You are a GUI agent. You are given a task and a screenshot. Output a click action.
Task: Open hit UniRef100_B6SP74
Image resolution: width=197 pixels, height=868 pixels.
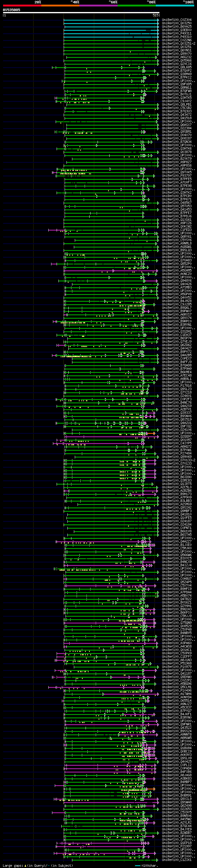coord(176,338)
